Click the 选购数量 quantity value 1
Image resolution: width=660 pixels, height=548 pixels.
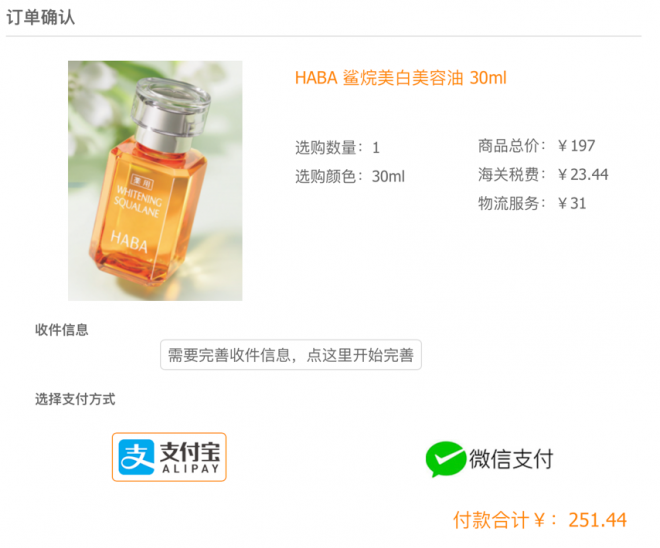(x=376, y=148)
